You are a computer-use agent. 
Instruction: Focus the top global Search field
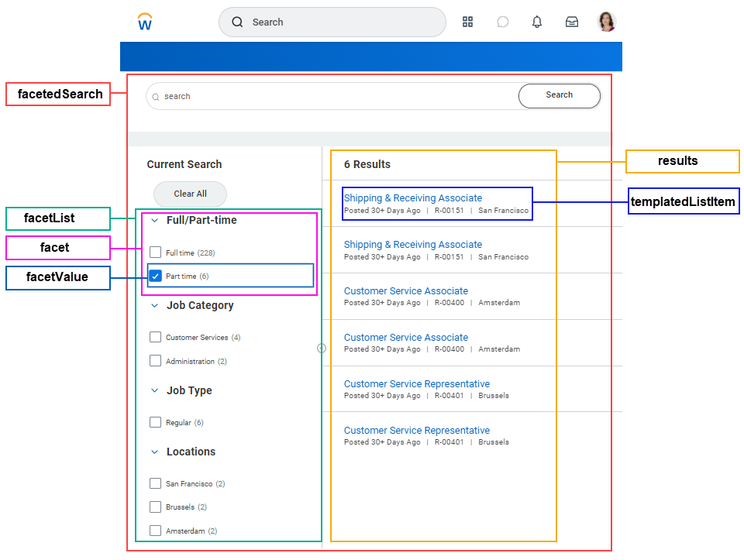(332, 22)
